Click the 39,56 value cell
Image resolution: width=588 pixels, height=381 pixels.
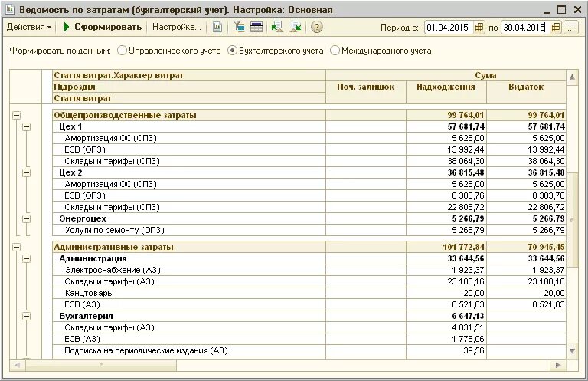[x=446, y=350]
